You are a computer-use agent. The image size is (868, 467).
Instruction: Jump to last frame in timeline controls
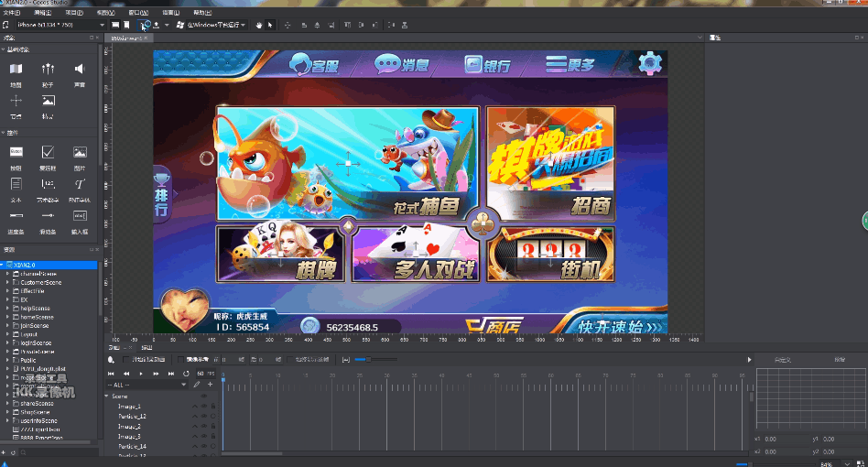coord(171,374)
